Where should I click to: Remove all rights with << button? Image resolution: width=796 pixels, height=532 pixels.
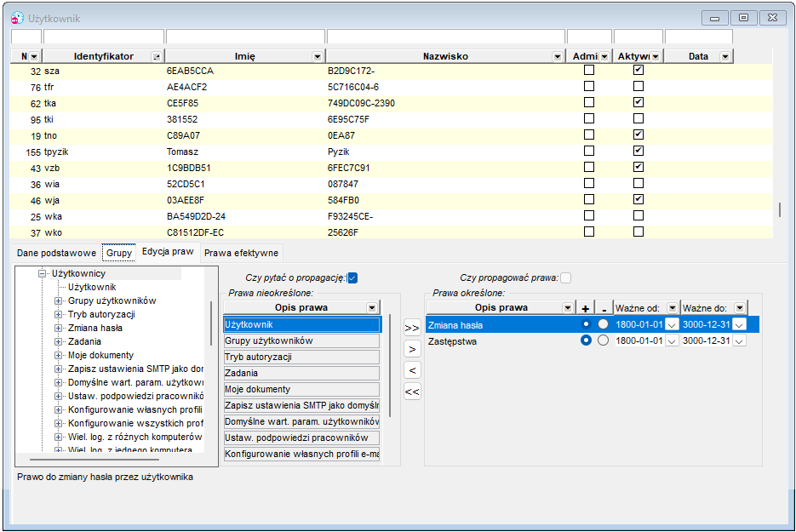click(412, 392)
